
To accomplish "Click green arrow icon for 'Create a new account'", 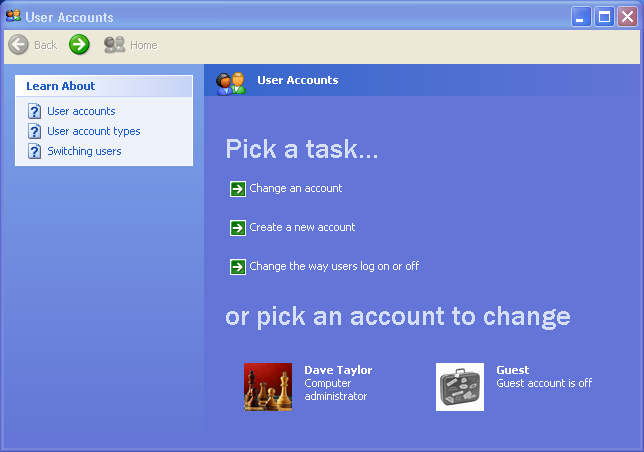I will pyautogui.click(x=238, y=228).
